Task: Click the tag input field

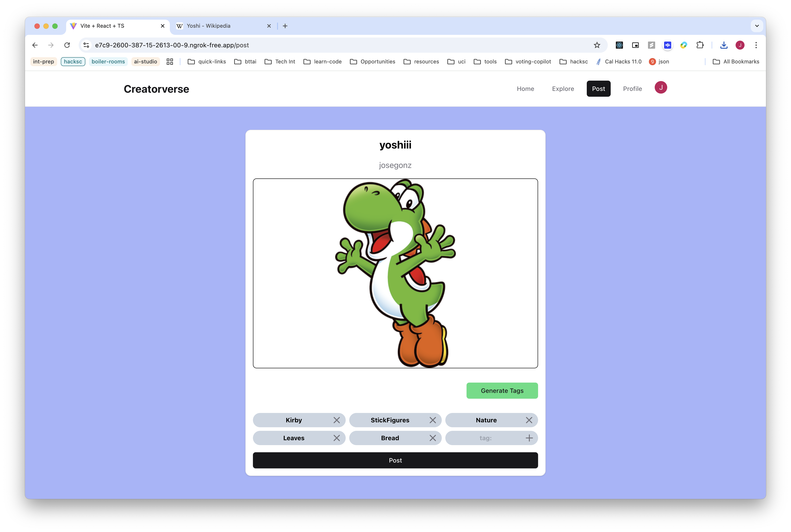Action: tap(485, 438)
